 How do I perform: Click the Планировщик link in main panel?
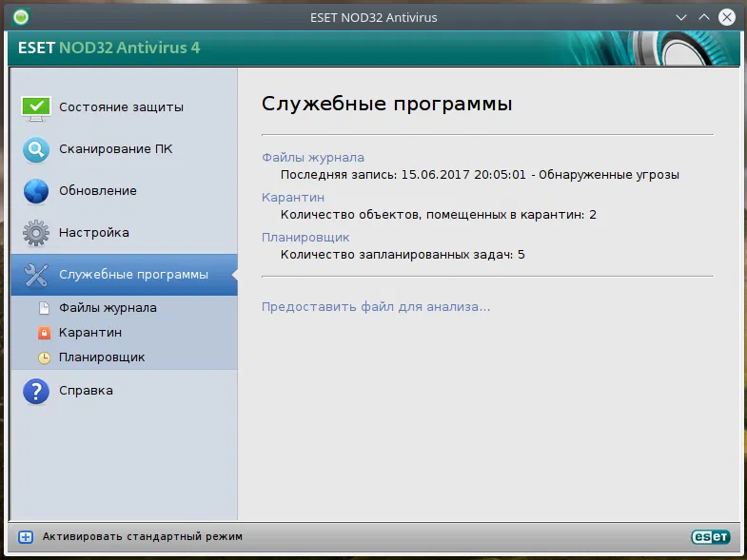click(x=305, y=238)
